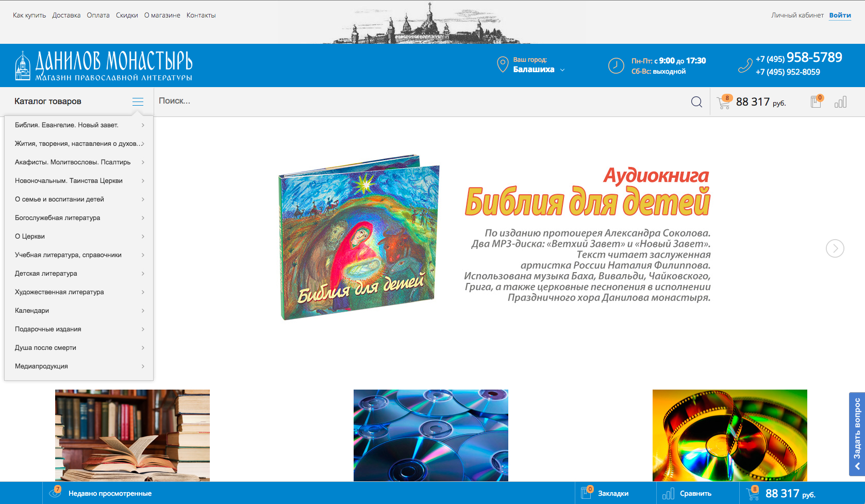Click the Danilov Monastery logo

pyautogui.click(x=104, y=66)
